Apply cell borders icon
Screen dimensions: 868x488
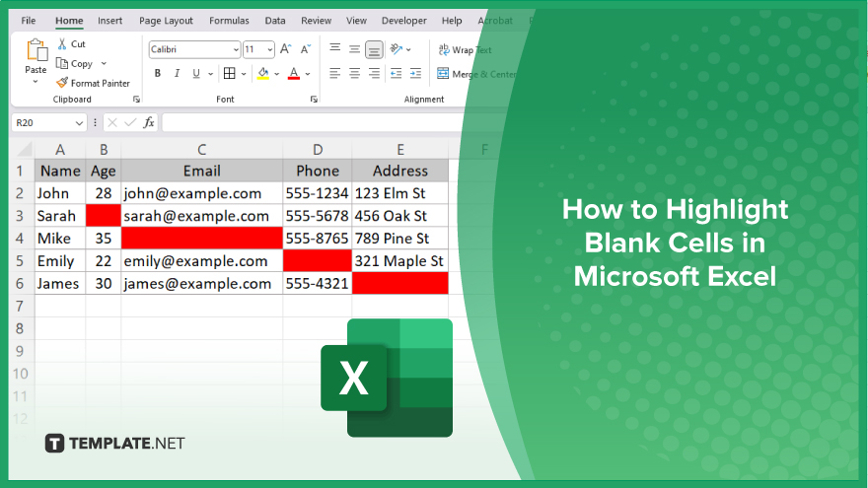tap(229, 73)
